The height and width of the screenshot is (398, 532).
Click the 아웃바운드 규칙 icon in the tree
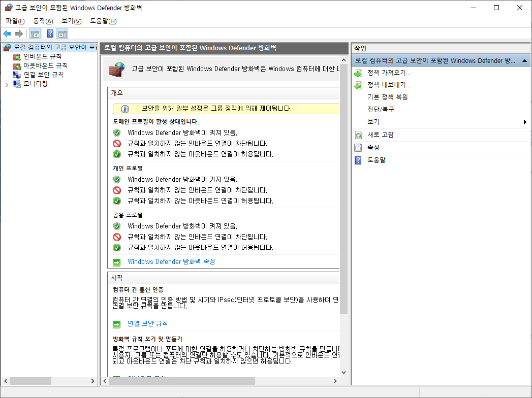[17, 66]
